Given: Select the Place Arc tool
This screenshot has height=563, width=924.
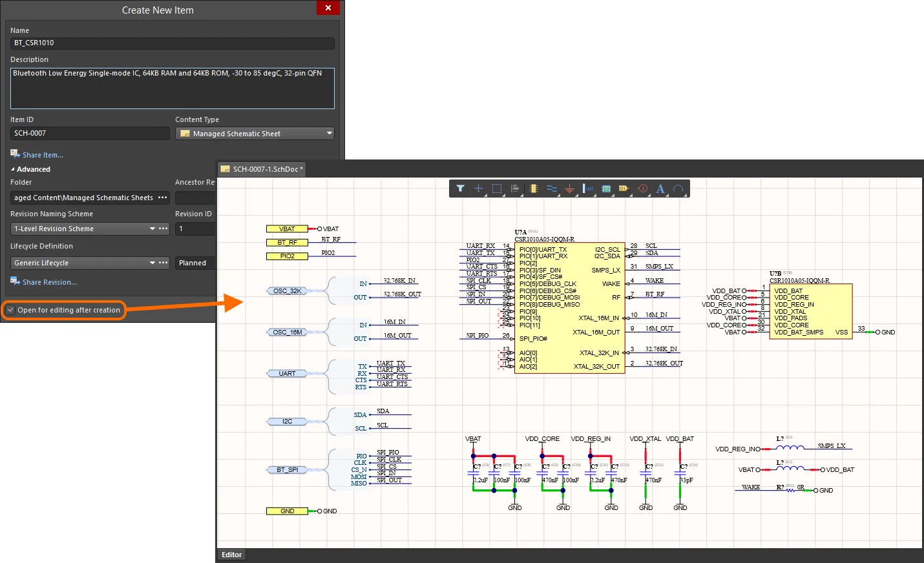Looking at the screenshot, I should click(678, 189).
